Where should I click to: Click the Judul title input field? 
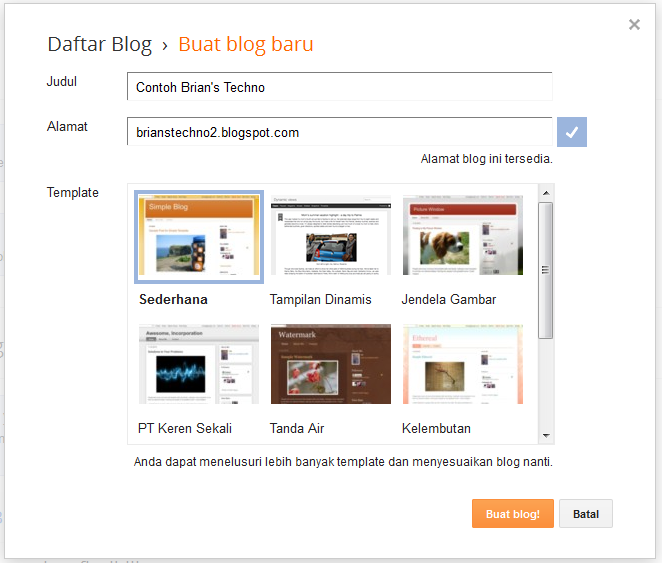pos(339,87)
